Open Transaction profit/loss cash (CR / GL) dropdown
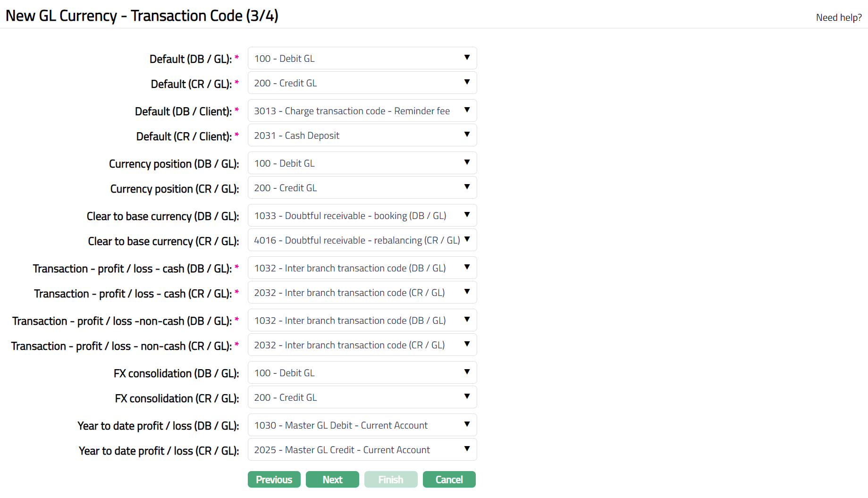Image resolution: width=868 pixels, height=498 pixels. (362, 293)
